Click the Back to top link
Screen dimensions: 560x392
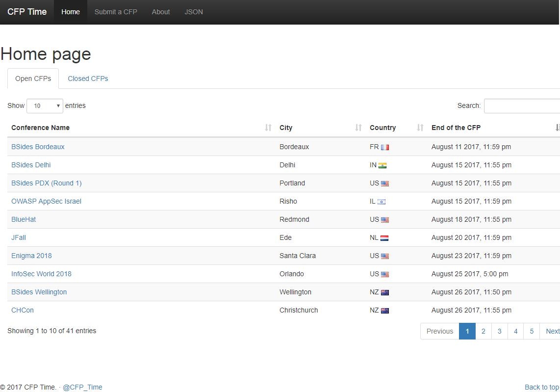point(541,388)
